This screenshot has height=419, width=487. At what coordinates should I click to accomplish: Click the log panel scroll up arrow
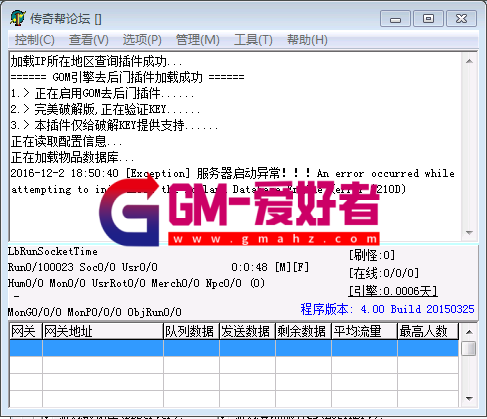pos(469,61)
